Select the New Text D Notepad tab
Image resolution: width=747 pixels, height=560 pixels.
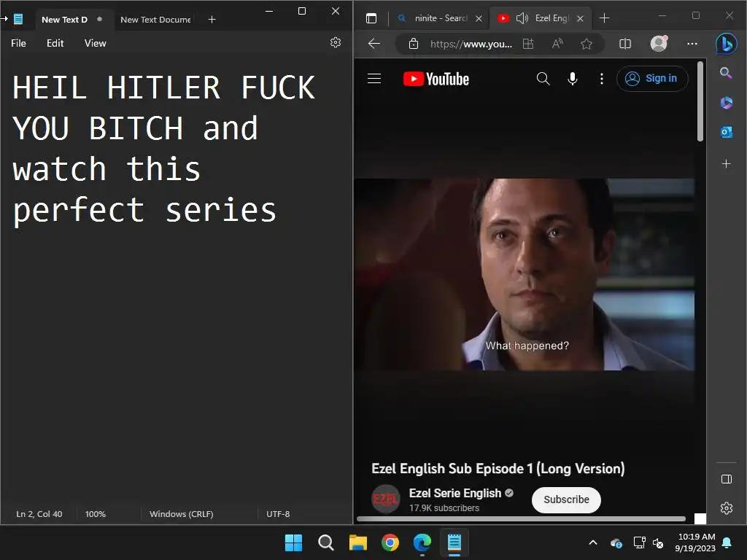click(64, 20)
